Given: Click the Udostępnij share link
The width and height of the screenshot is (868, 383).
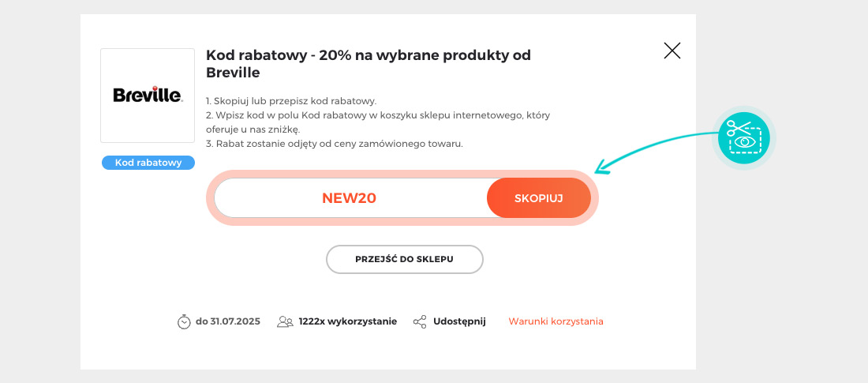Looking at the screenshot, I should click(x=459, y=321).
